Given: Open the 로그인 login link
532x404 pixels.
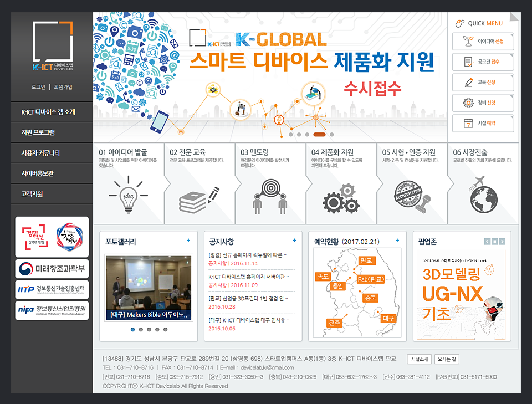Looking at the screenshot, I should click(x=38, y=87).
